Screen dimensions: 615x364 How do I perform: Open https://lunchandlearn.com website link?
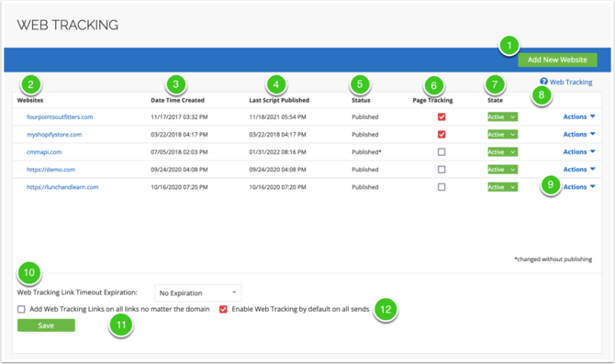(x=62, y=187)
